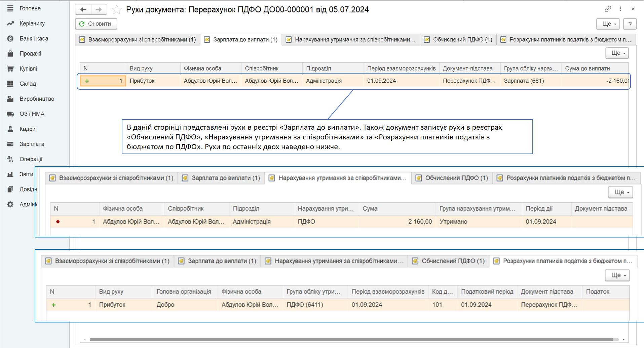This screenshot has height=348, width=644.
Task: Click row number 1 cell with plus sign
Action: tap(103, 81)
